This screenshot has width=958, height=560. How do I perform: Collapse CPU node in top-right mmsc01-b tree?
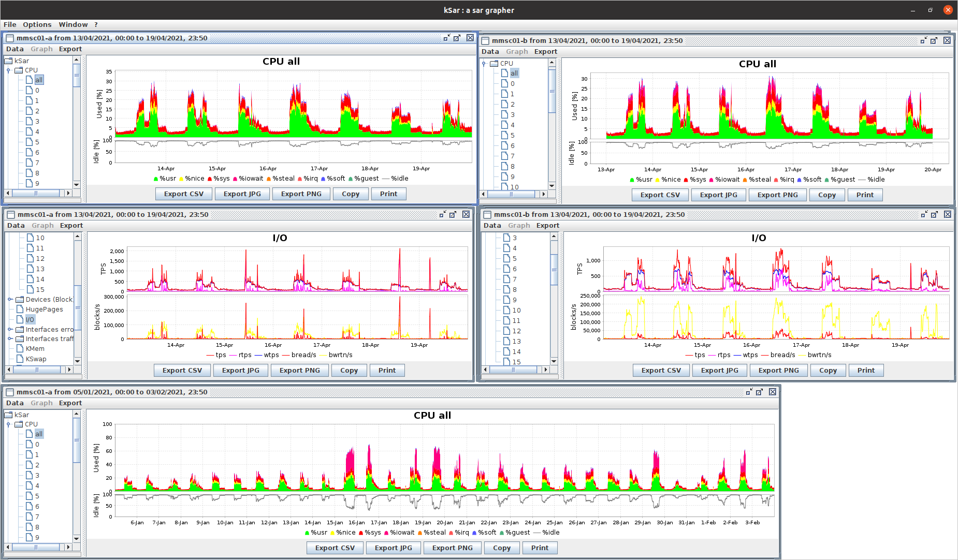click(x=484, y=63)
